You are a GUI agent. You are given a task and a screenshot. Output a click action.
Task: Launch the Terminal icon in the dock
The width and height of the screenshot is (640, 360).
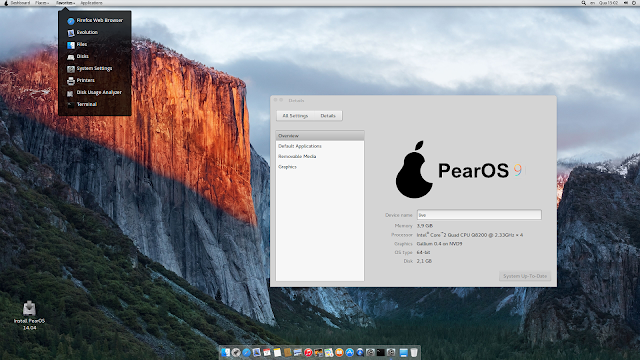(x=381, y=352)
